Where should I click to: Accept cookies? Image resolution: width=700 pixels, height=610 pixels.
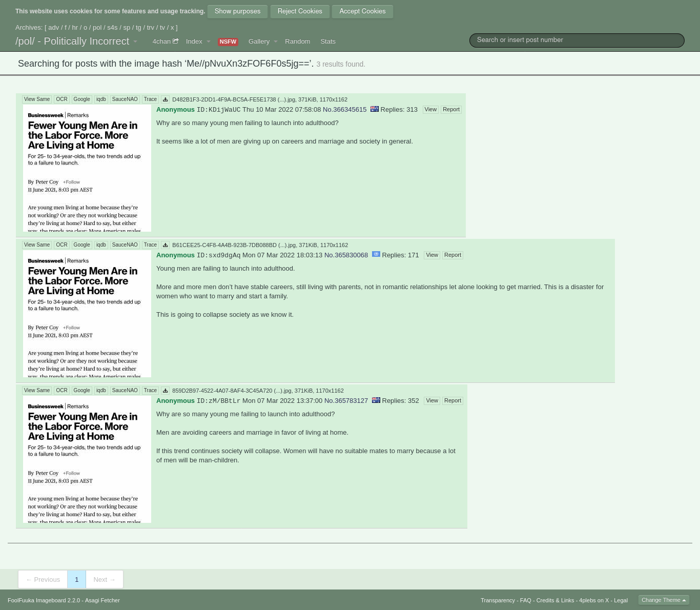pos(362,11)
